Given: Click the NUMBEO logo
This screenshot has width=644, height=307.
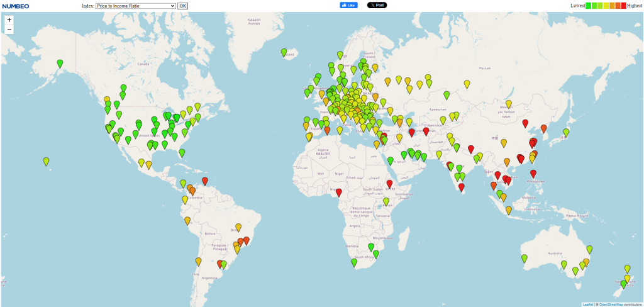Looking at the screenshot, I should [15, 6].
